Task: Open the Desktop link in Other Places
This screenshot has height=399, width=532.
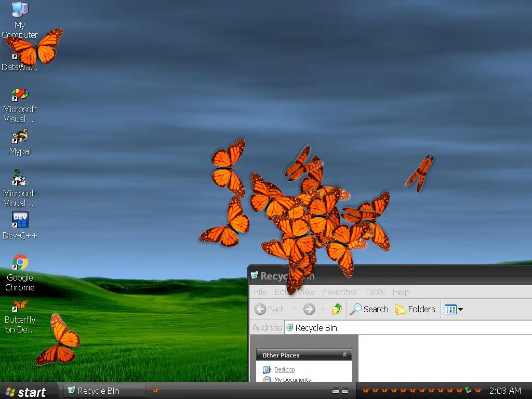Action: tap(284, 369)
